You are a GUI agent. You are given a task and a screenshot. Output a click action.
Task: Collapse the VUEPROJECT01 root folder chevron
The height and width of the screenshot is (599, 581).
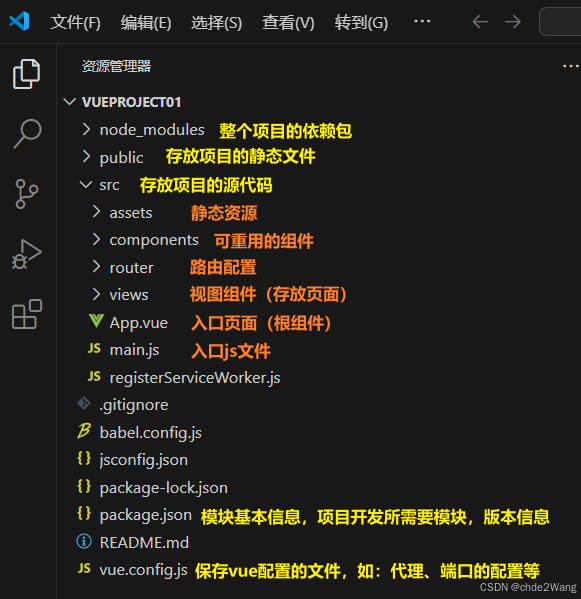(x=70, y=102)
